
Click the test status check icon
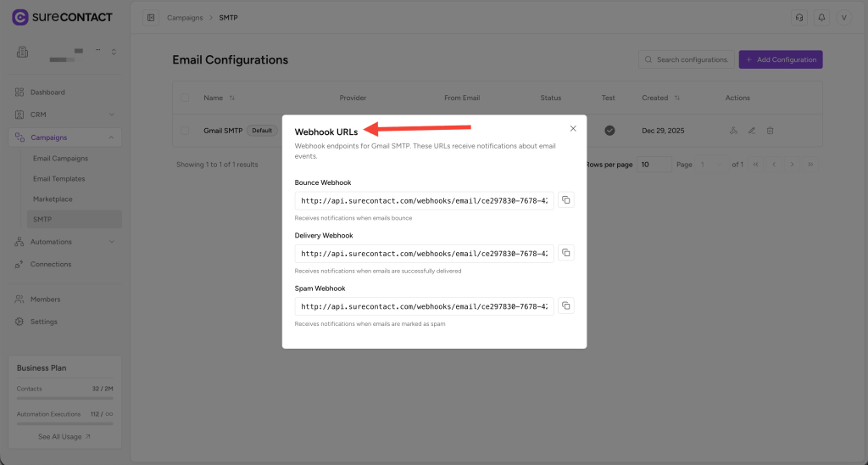tap(609, 130)
